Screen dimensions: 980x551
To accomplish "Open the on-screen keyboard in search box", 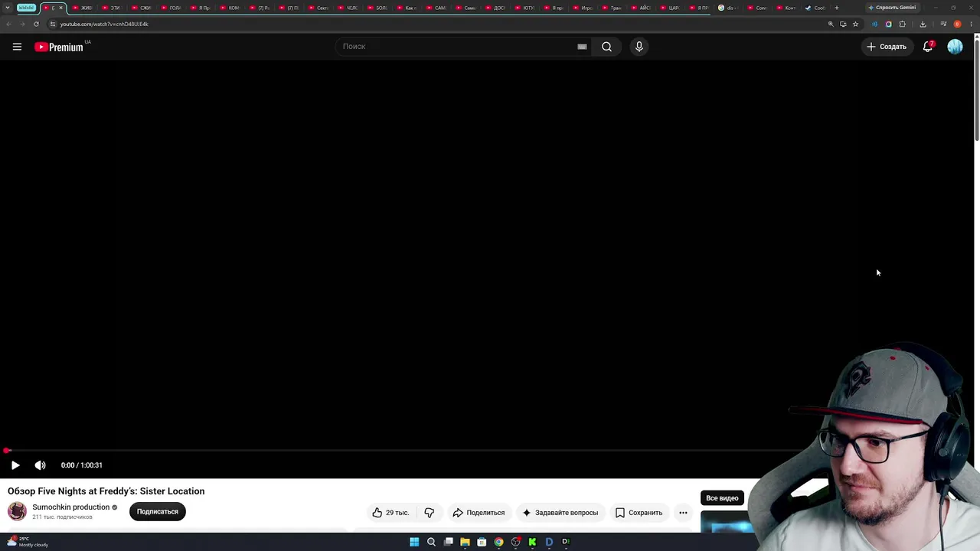I will (582, 47).
